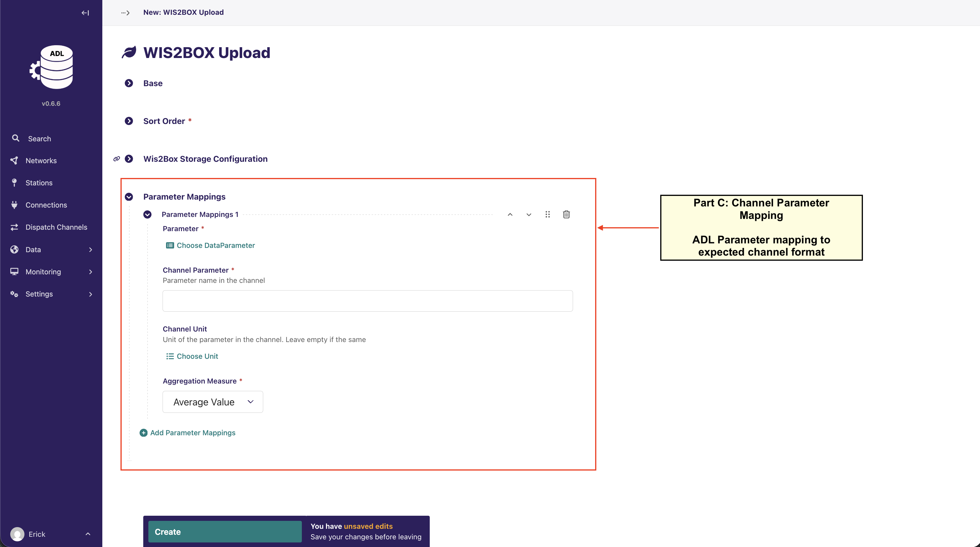Delete Parameter Mappings 1 with the trash icon

[x=566, y=214]
